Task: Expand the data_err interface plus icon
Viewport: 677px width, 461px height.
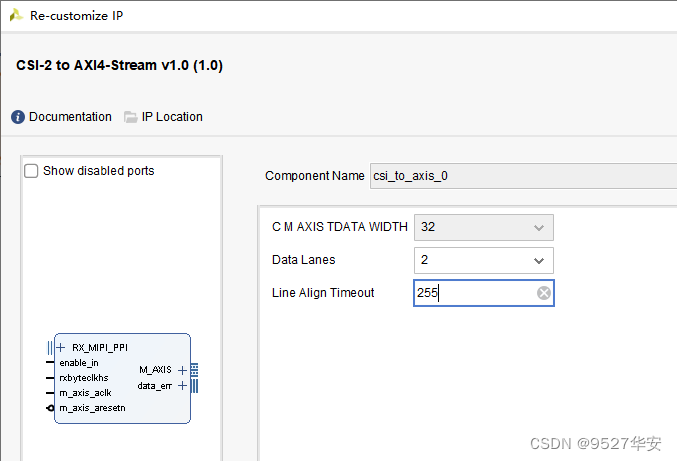Action: coord(181,385)
